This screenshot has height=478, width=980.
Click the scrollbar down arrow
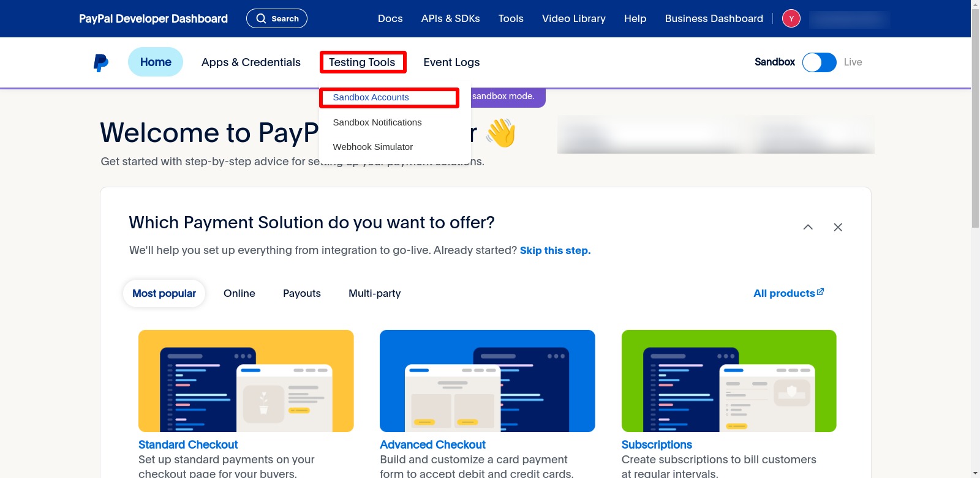click(975, 473)
